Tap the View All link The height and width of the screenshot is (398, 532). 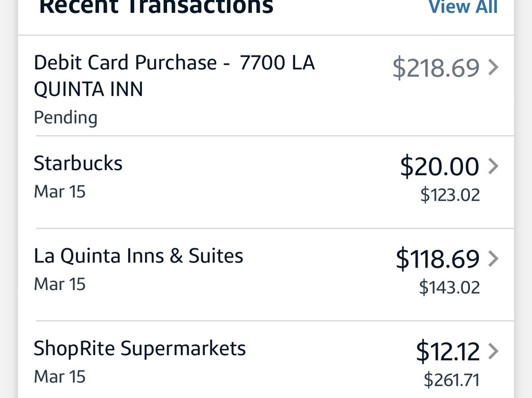463,7
